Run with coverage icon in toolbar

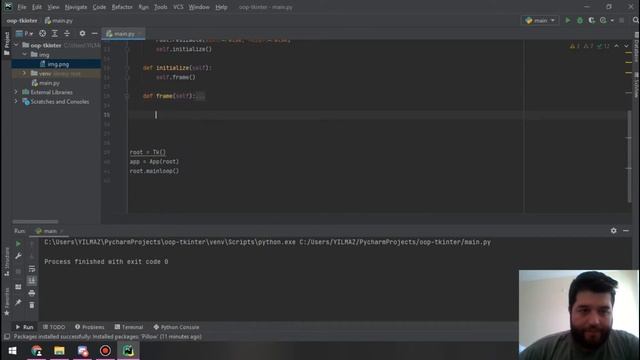tap(591, 20)
